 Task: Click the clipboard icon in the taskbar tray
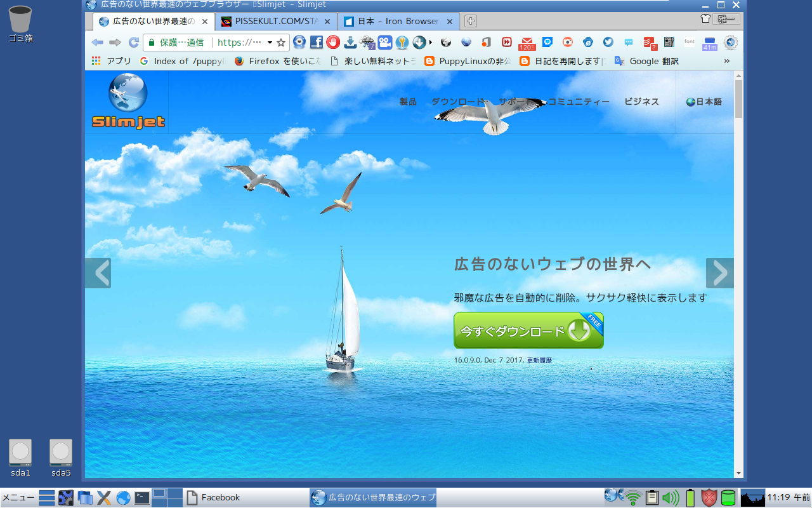click(652, 498)
